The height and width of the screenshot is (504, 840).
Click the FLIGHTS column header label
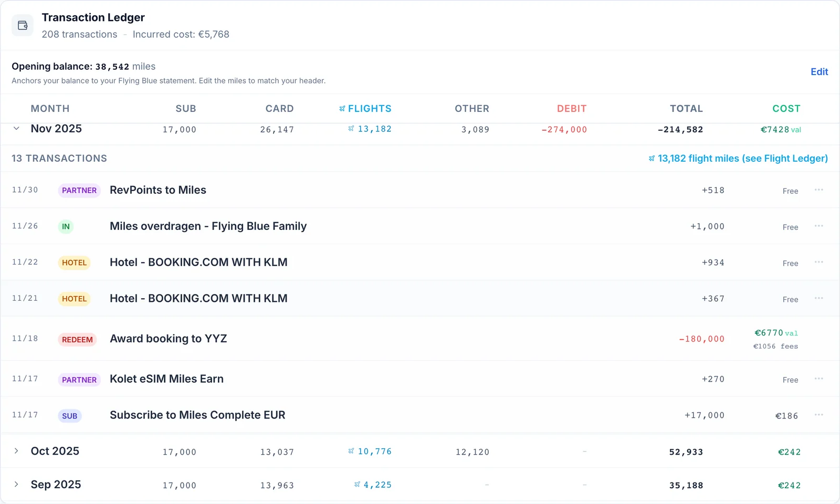click(370, 109)
